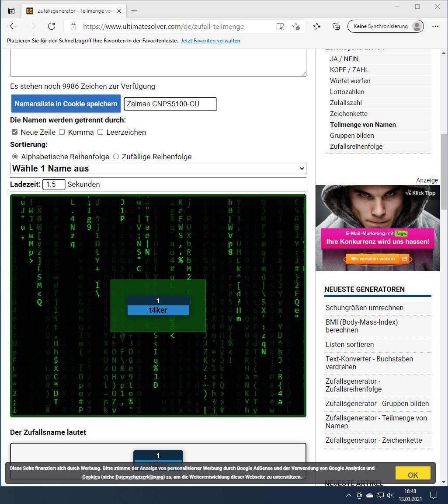Click the browser back arrow
Screen dimensions: 448x504
click(13, 26)
